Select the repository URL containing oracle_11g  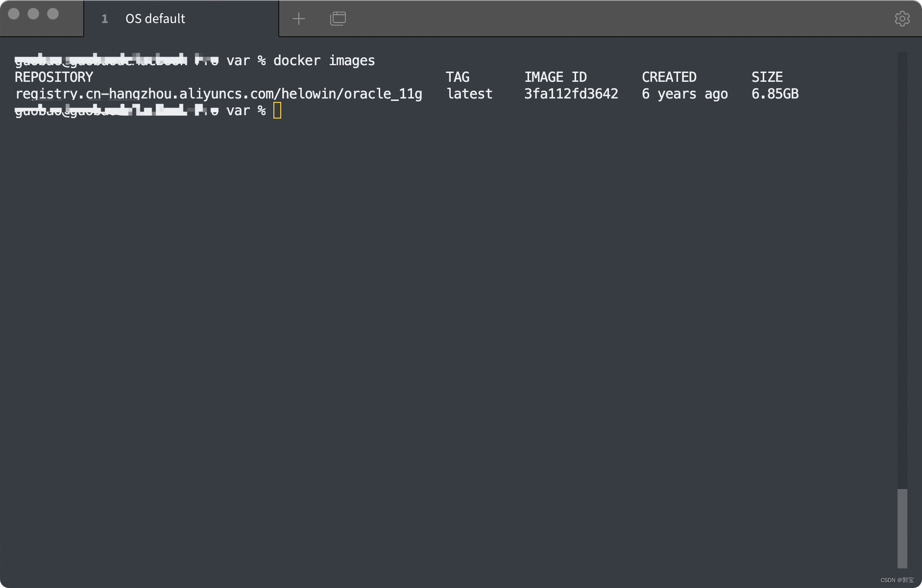pyautogui.click(x=218, y=94)
